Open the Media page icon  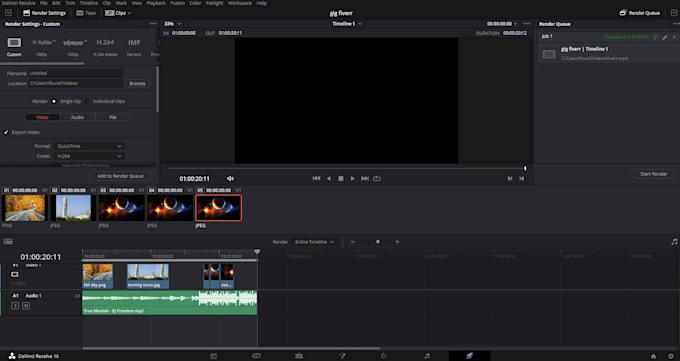213,356
